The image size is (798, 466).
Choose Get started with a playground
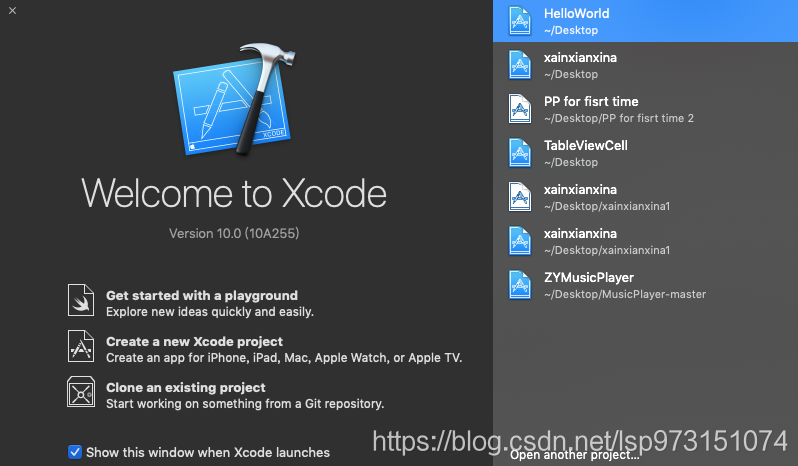(202, 296)
